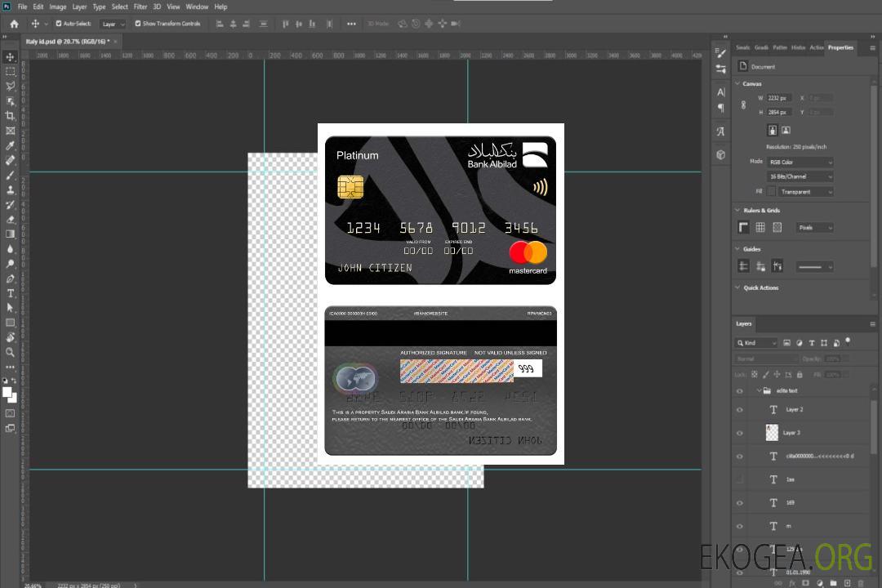This screenshot has height=588, width=882.
Task: Hide the '169' text layer
Action: point(740,503)
